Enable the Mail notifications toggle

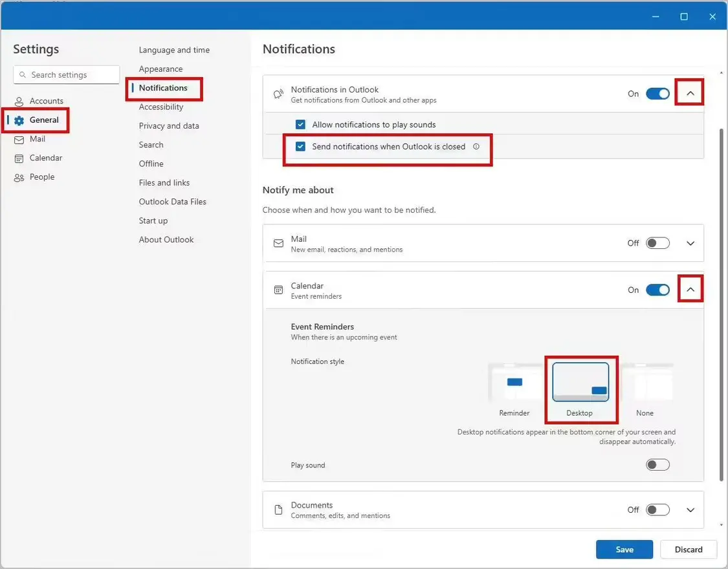tap(657, 243)
